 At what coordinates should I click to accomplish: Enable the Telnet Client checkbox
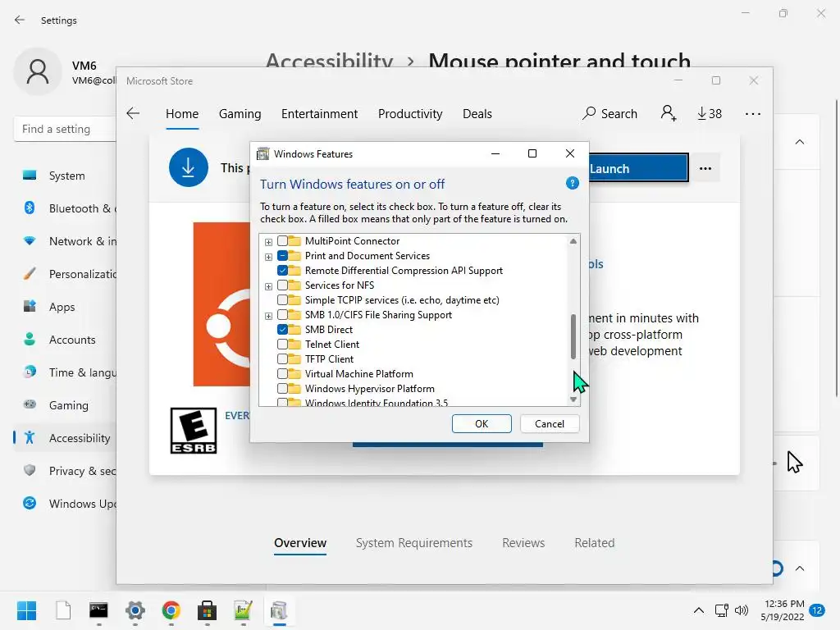[x=282, y=344]
